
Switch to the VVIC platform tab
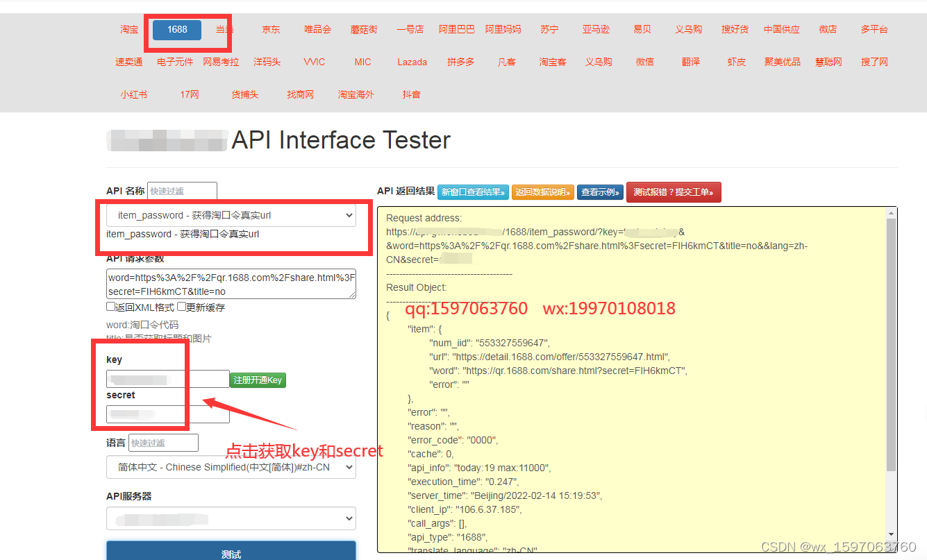coord(314,62)
